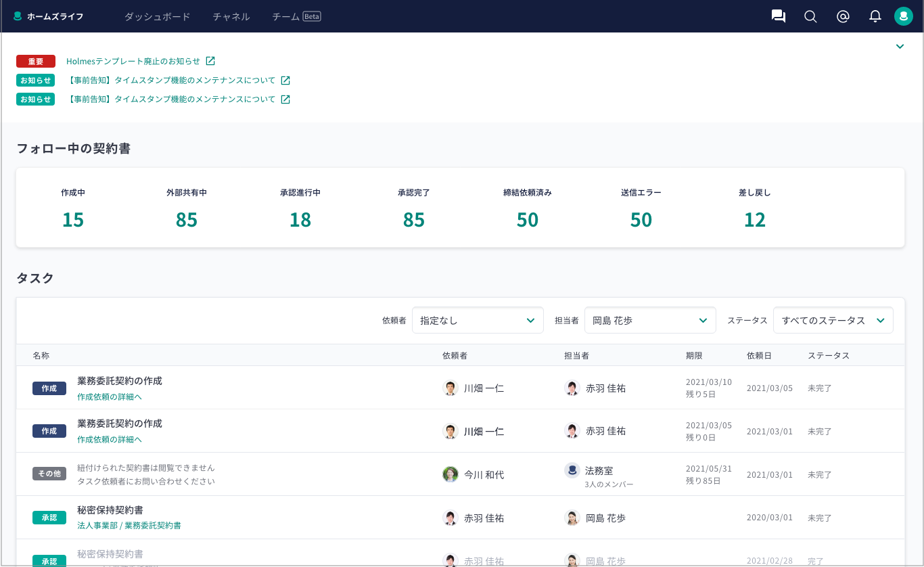The width and height of the screenshot is (924, 567).
Task: Click the フォロー中の契約書 heading
Action: [73, 148]
